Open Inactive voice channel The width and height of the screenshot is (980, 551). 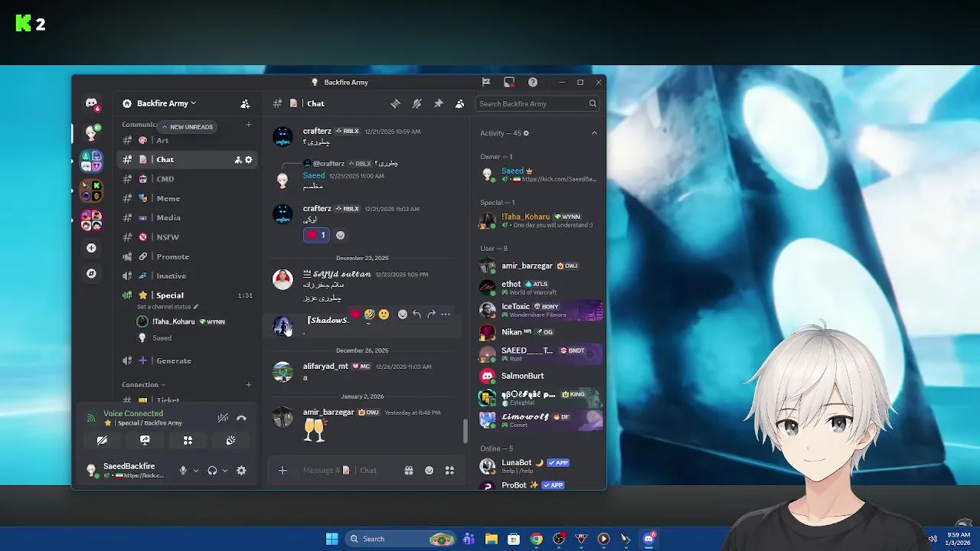188,275
